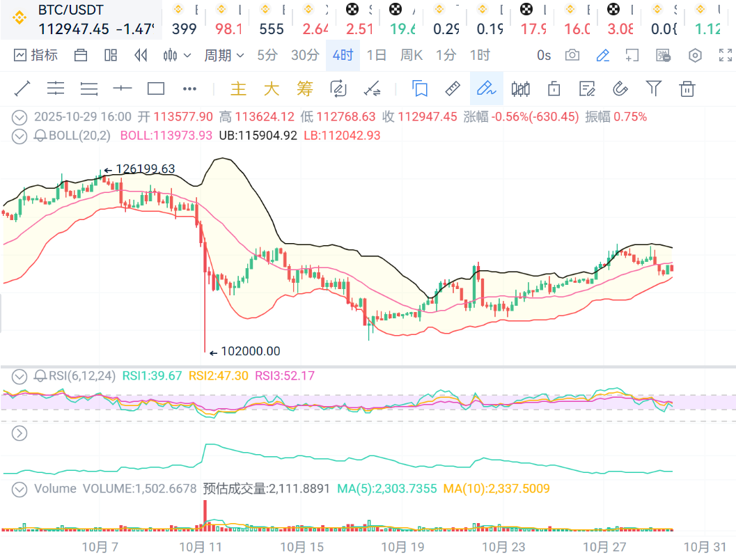
Task: Select the 30分 timeframe tab
Action: click(x=305, y=55)
